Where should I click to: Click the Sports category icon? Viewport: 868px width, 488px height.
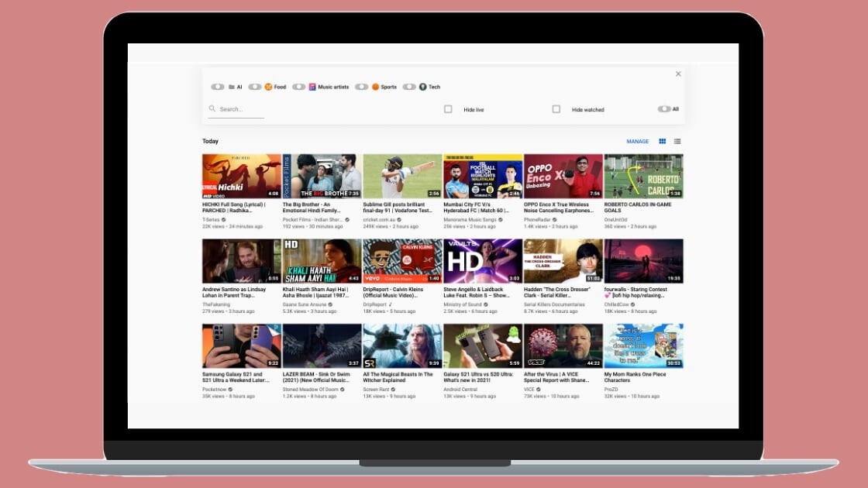pyautogui.click(x=375, y=87)
